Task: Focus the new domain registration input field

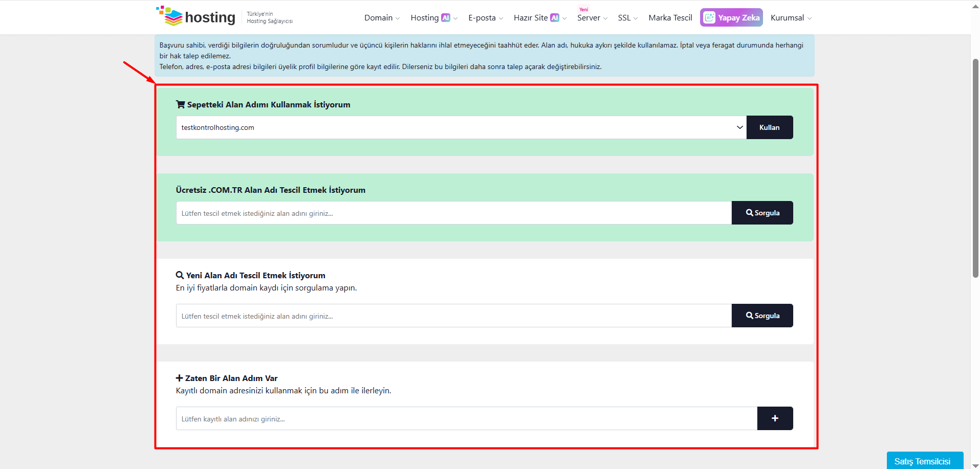Action: (453, 316)
